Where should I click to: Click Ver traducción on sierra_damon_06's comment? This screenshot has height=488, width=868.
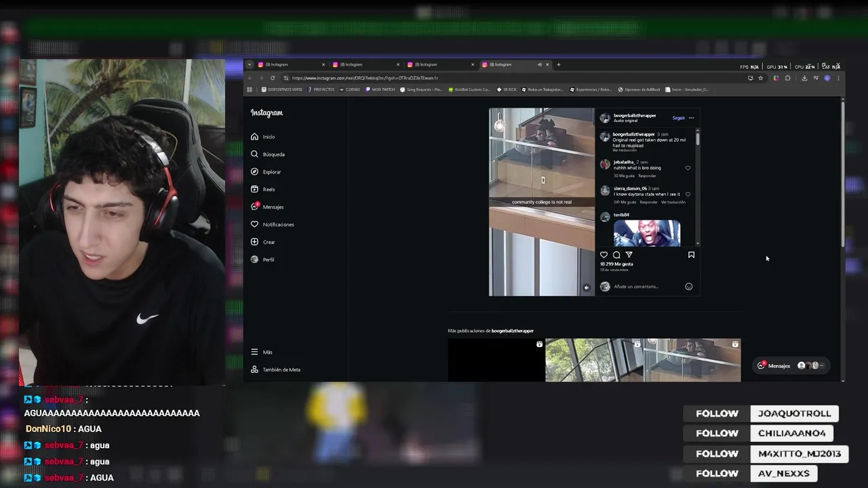673,202
